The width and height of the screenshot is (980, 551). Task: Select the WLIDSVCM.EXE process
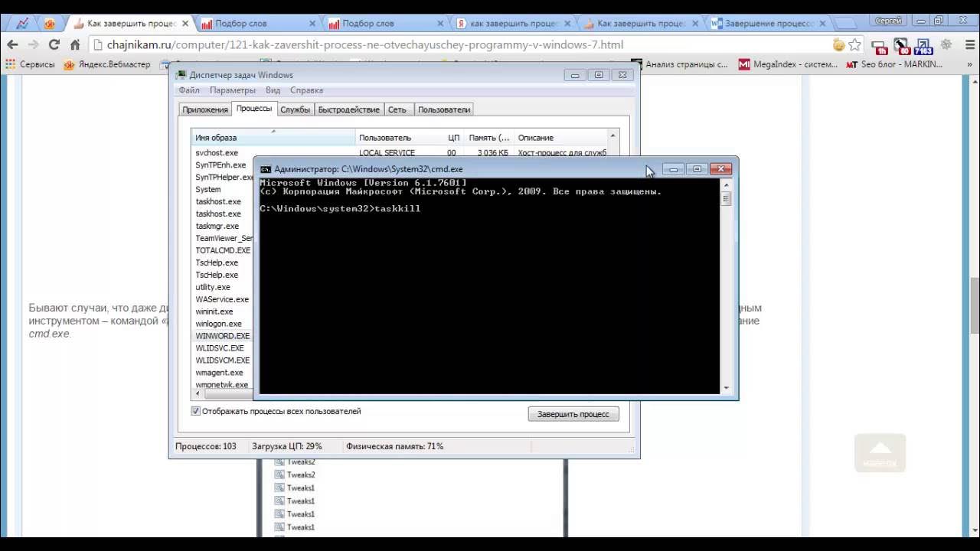click(x=222, y=361)
